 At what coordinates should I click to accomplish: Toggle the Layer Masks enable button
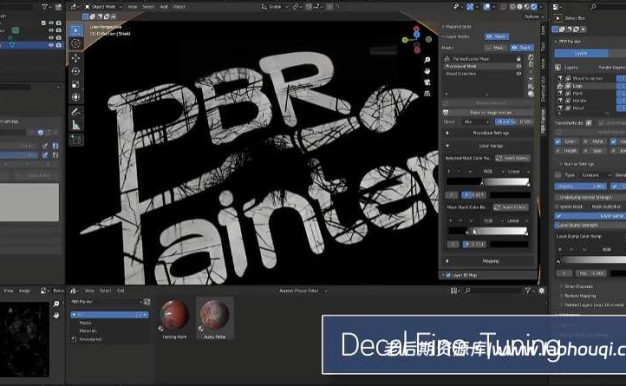tap(497, 36)
